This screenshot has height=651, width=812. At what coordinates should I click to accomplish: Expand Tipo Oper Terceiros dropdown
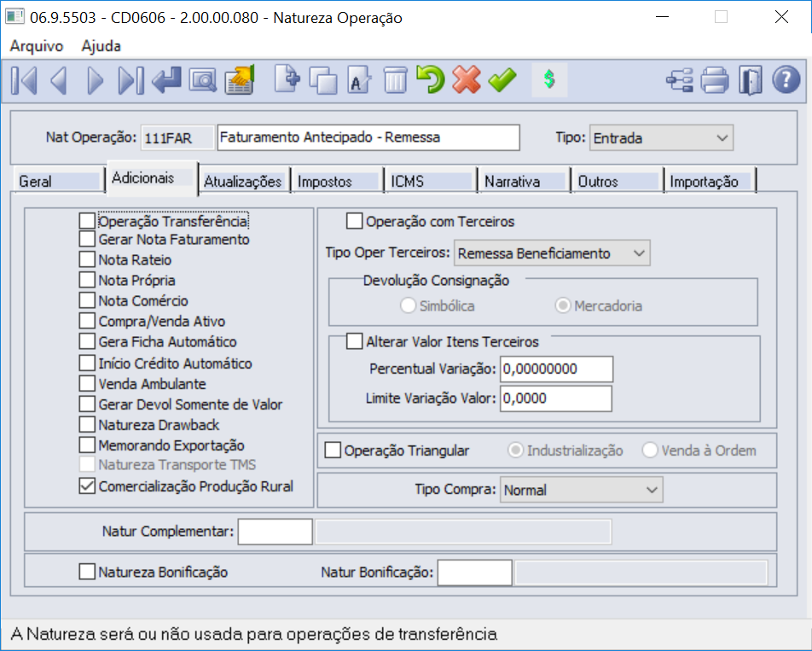pos(552,253)
